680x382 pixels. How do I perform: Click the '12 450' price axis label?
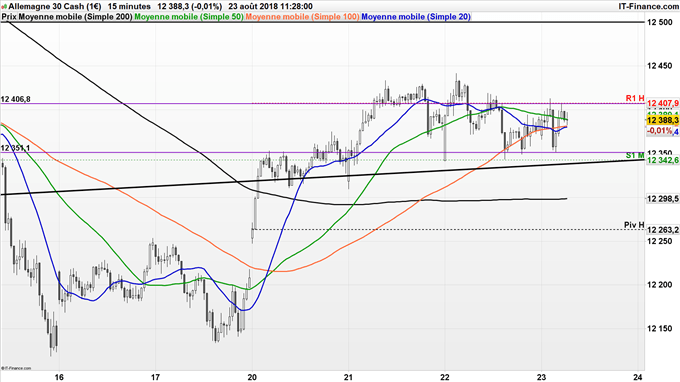(x=660, y=66)
